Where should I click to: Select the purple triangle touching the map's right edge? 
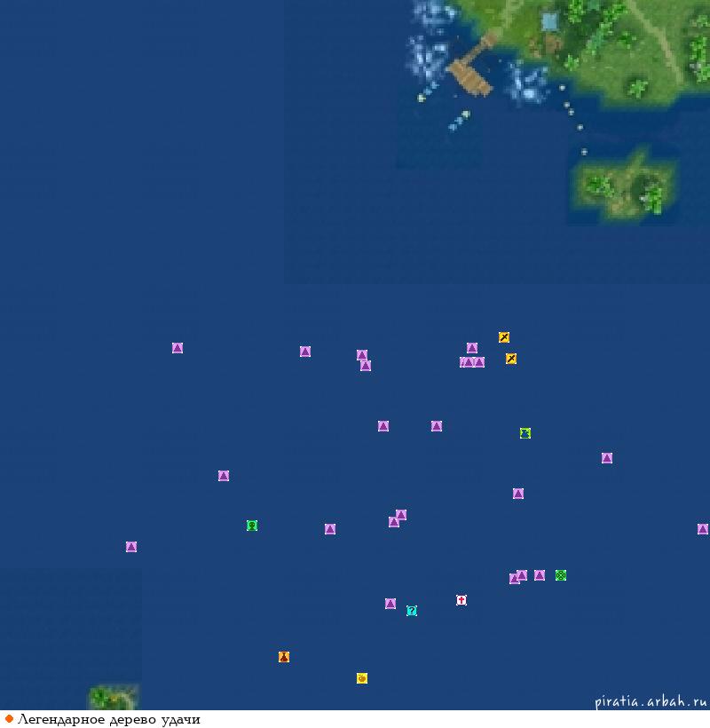coord(703,529)
